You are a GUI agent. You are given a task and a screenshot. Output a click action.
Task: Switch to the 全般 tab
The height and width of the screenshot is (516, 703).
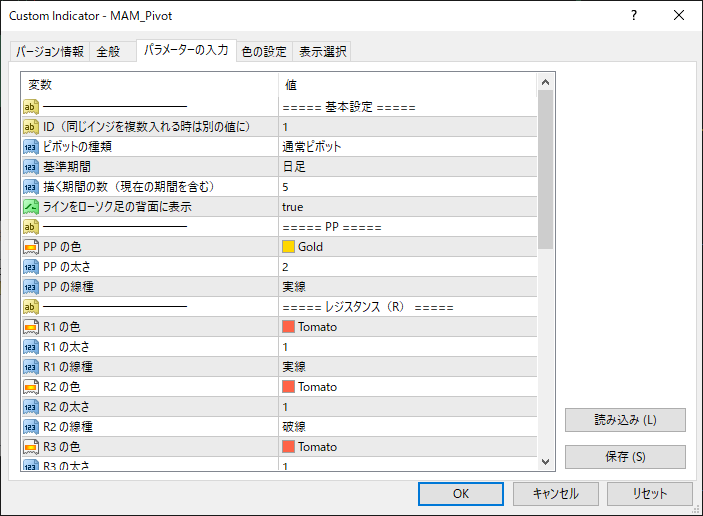[x=113, y=52]
